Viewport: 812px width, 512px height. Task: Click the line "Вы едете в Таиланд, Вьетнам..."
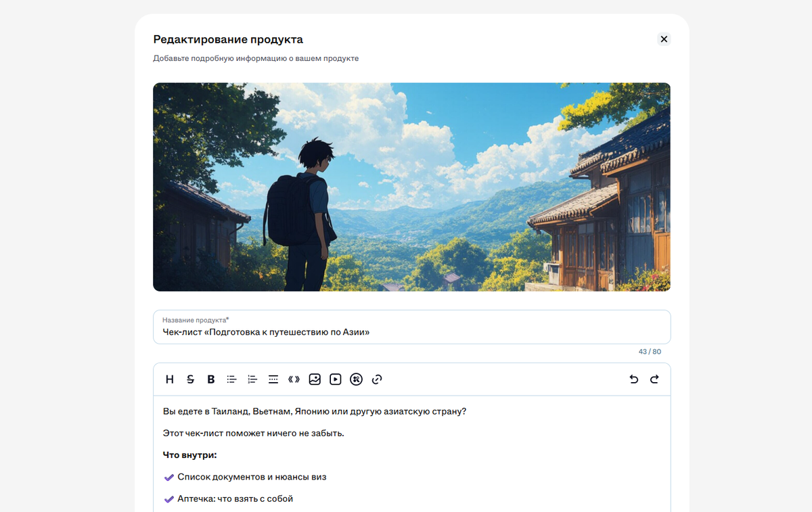pyautogui.click(x=315, y=411)
